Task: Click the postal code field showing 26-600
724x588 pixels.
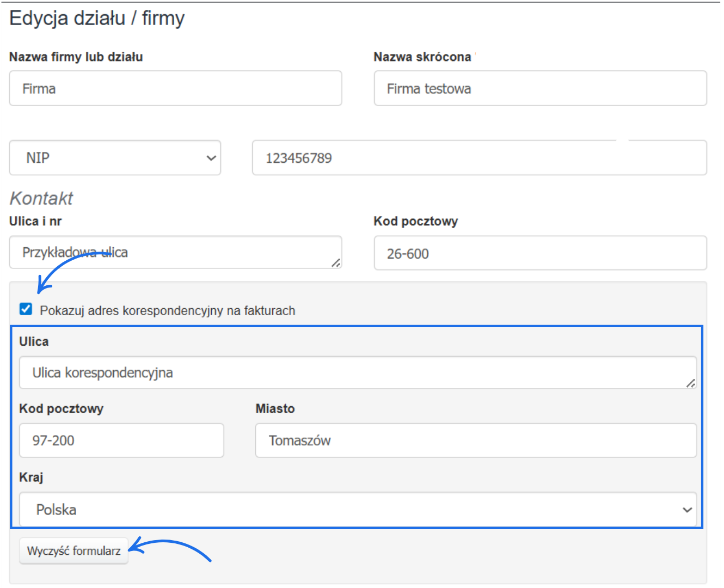Action: click(x=540, y=254)
